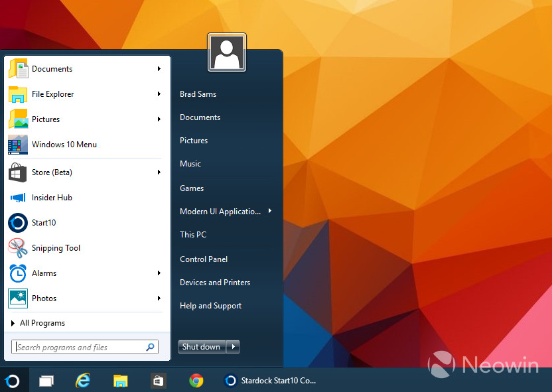Launch Internet Explorer from the taskbar
The width and height of the screenshot is (552, 392).
pos(83,380)
